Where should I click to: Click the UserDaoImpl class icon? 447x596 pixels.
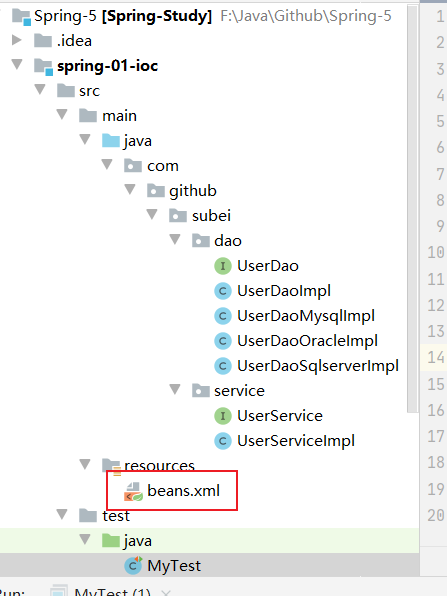[x=223, y=291]
